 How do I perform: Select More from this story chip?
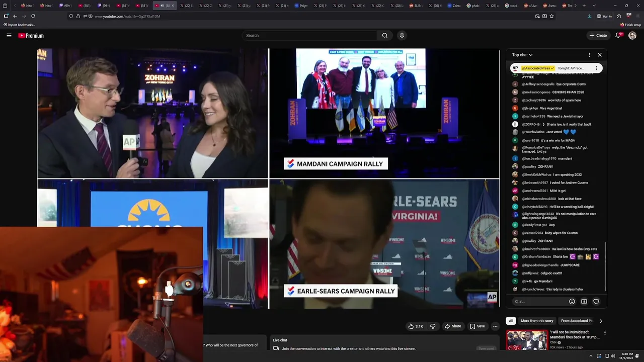click(537, 321)
